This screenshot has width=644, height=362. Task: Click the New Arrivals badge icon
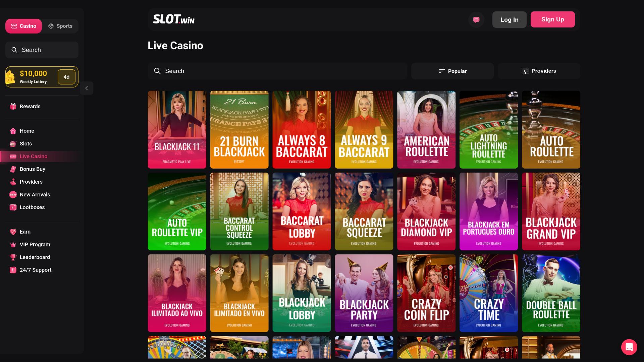(x=13, y=195)
